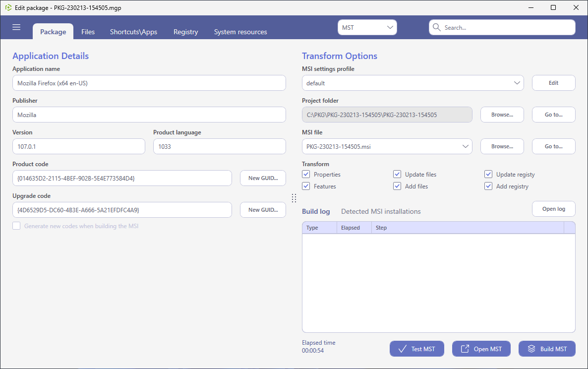
Task: Click the search magnifier icon
Action: point(436,27)
